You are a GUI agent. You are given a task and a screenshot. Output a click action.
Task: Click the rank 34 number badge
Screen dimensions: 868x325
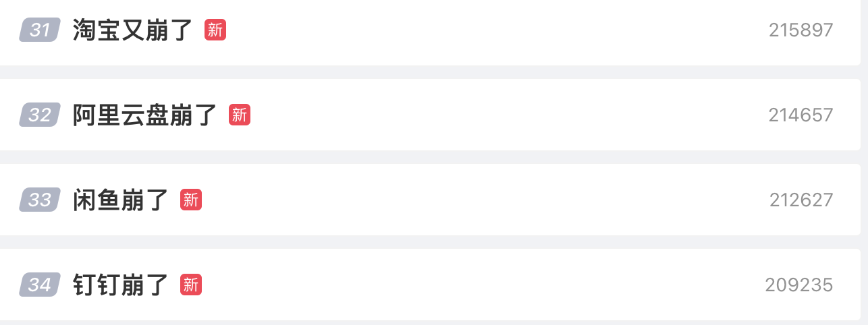click(40, 285)
